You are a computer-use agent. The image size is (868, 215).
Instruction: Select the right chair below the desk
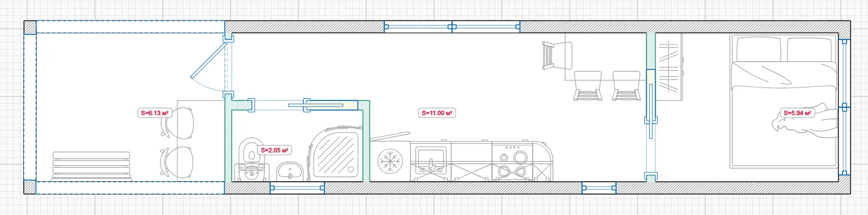pyautogui.click(x=627, y=86)
